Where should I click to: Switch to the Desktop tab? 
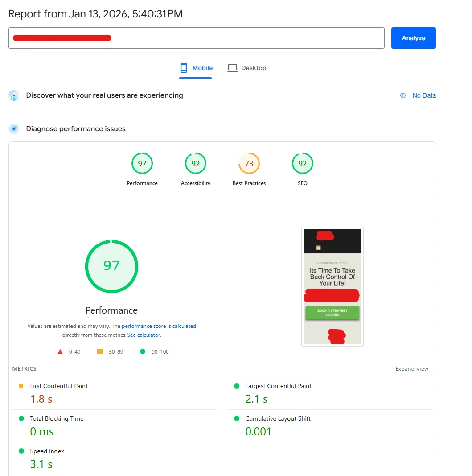pos(246,67)
